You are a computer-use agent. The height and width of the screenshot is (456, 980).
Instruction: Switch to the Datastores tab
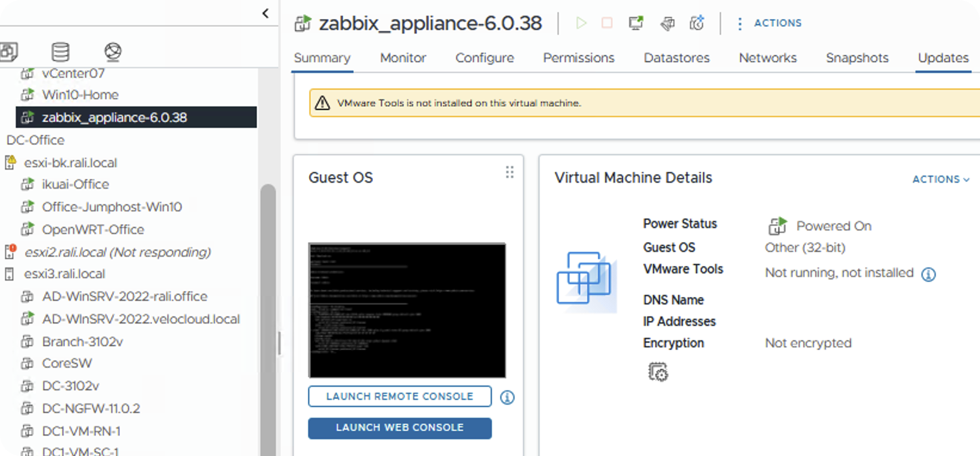tap(676, 58)
